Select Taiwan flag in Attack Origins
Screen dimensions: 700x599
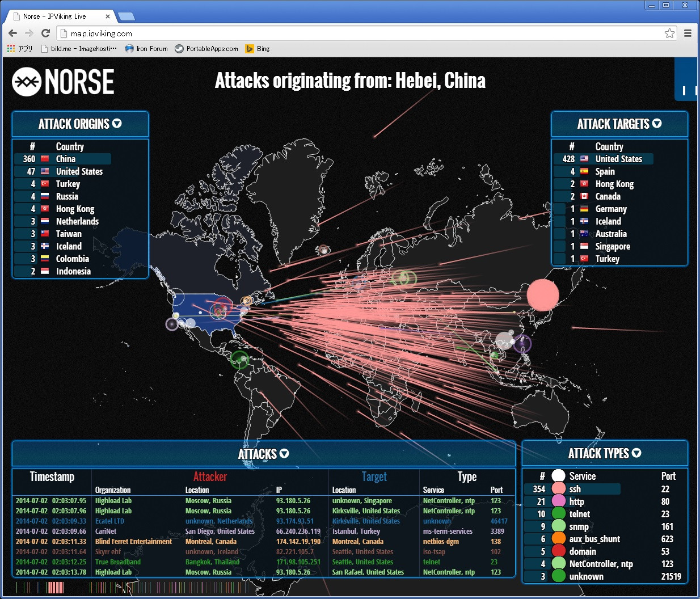pos(45,234)
